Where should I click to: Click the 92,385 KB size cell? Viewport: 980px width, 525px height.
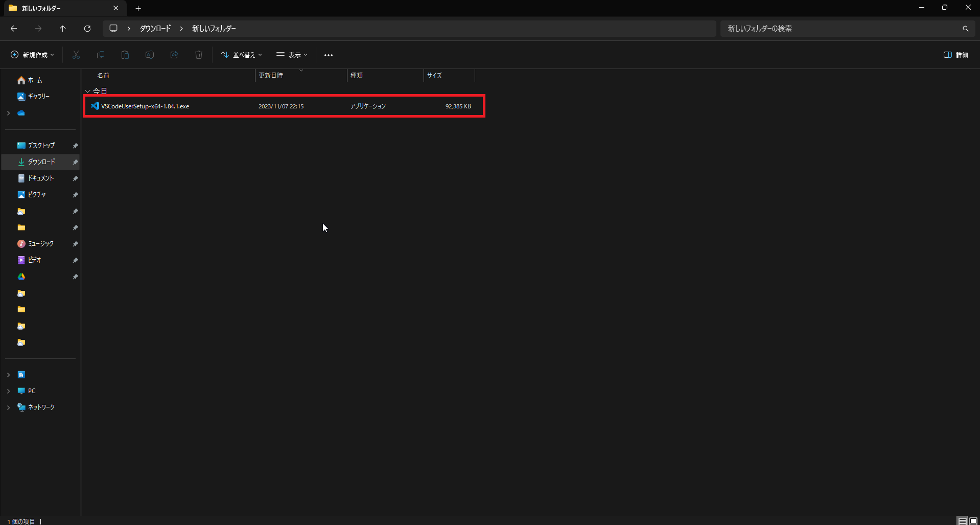click(458, 106)
